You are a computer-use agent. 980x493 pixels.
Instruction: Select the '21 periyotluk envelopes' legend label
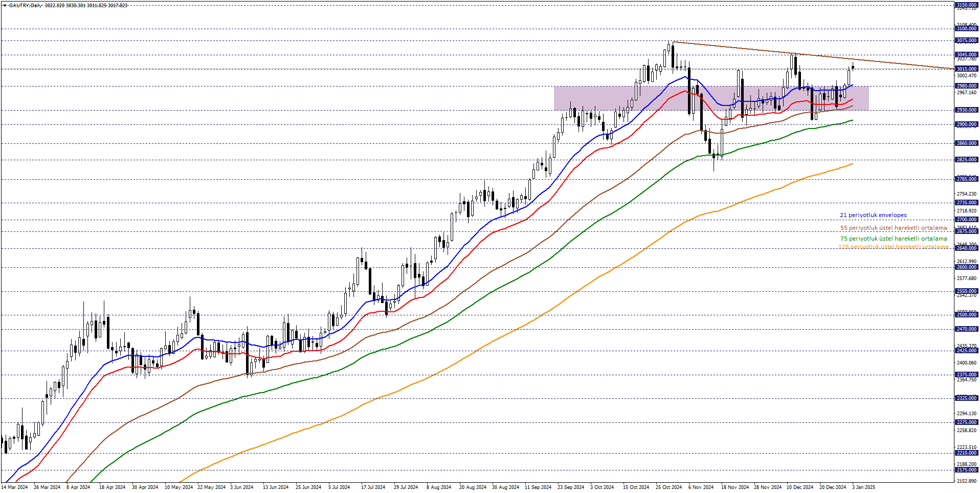click(873, 216)
